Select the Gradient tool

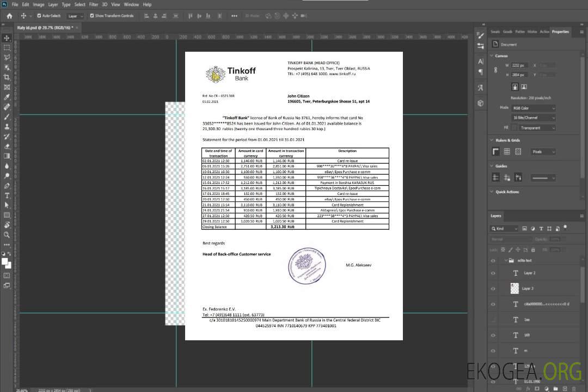pos(7,156)
